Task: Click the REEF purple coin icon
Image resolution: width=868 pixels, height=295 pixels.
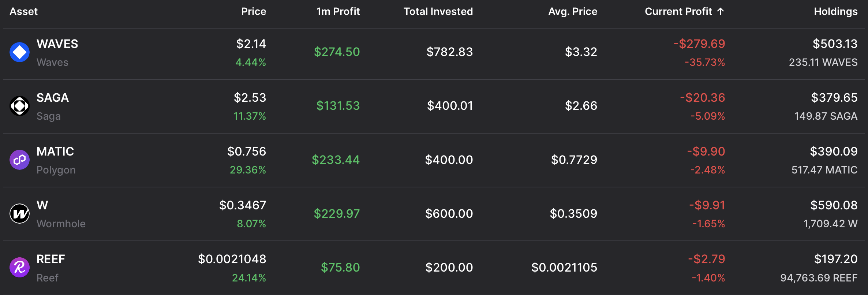Action: tap(19, 268)
